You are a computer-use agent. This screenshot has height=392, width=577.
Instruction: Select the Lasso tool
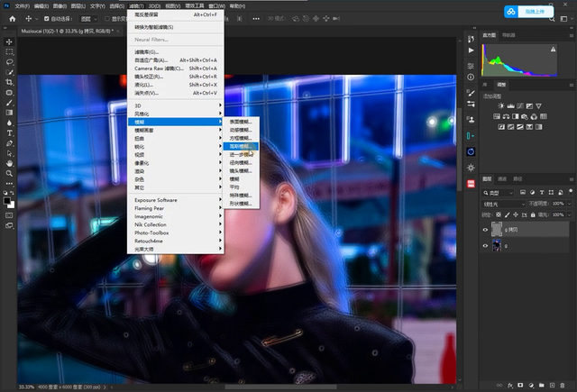[x=9, y=62]
